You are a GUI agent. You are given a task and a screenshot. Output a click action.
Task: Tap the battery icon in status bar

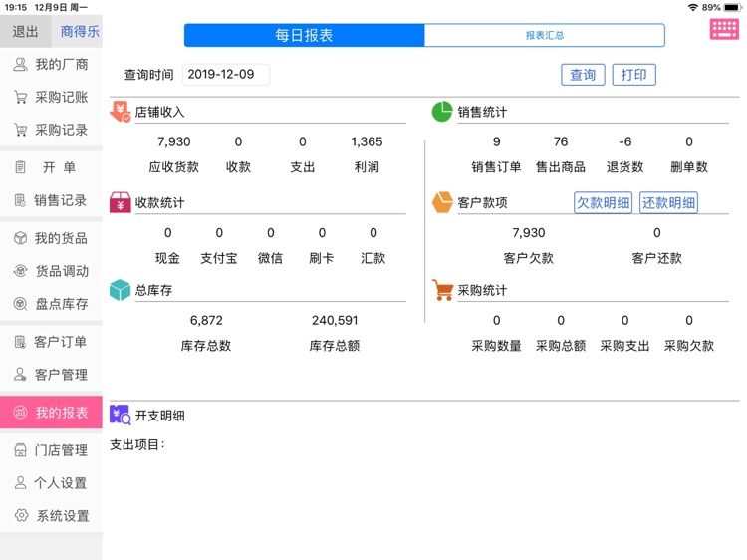coord(732,7)
